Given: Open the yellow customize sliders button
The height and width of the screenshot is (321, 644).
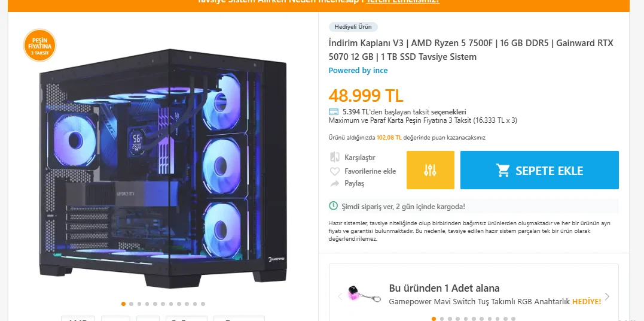Looking at the screenshot, I should click(x=430, y=170).
